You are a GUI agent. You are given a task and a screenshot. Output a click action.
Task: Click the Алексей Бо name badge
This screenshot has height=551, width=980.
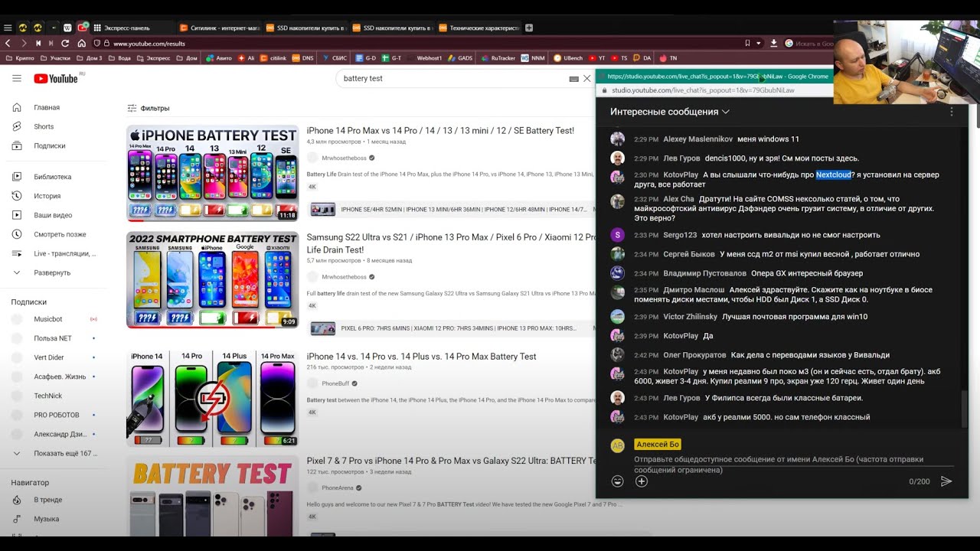pyautogui.click(x=658, y=445)
